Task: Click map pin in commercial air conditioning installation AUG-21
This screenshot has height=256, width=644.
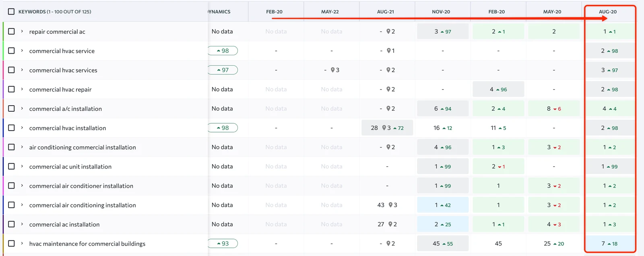Action: tap(390, 205)
